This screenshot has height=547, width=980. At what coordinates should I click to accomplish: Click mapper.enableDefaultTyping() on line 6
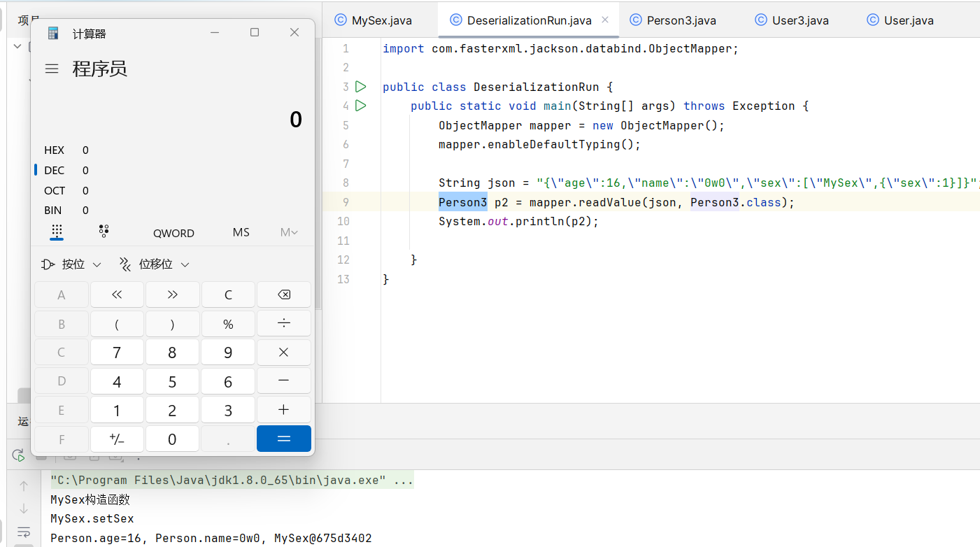539,144
